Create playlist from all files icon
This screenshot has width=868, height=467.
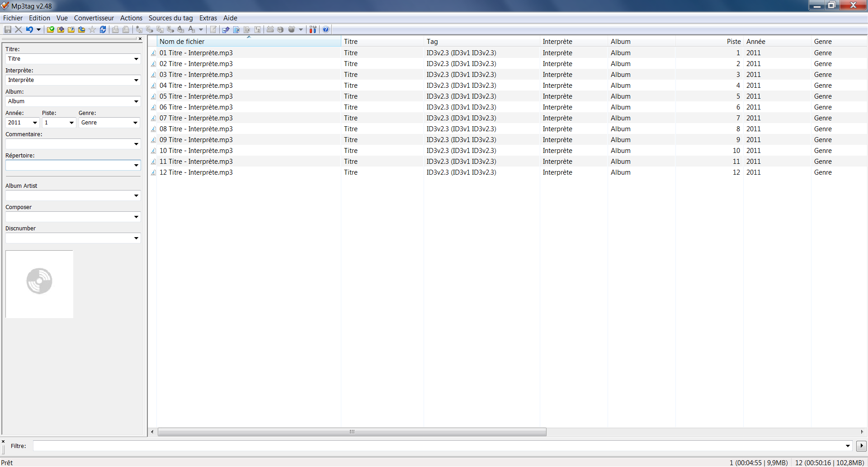236,29
